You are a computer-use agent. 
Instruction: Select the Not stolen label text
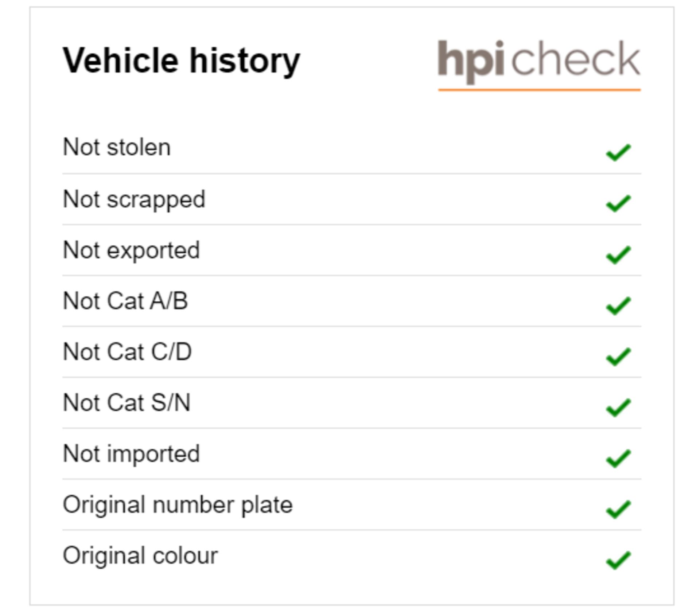[x=117, y=147]
